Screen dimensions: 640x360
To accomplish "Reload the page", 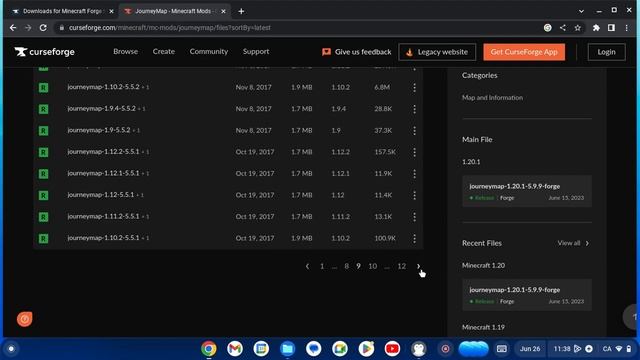I will (x=43, y=28).
